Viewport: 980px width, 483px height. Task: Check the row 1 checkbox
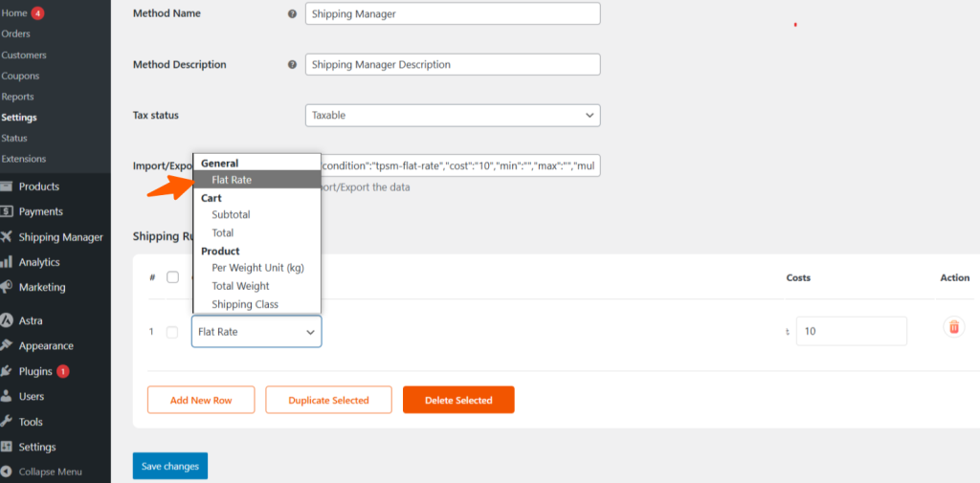coord(172,332)
